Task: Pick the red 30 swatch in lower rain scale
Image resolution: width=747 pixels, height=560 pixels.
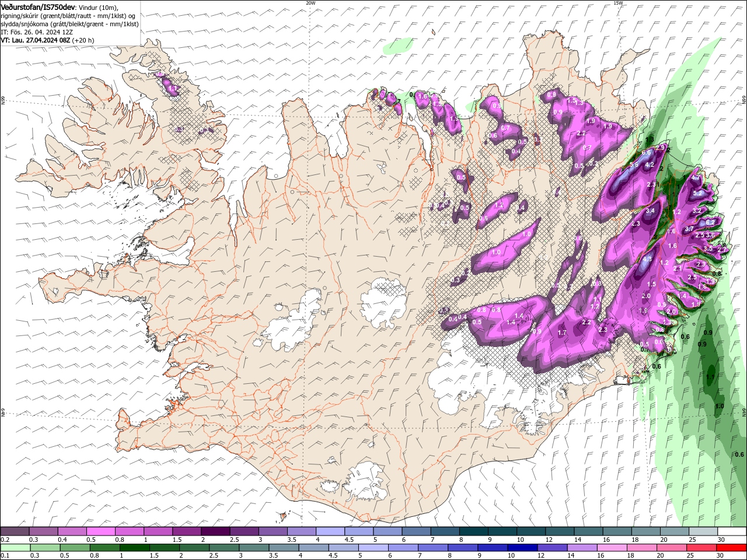Action: [732, 548]
